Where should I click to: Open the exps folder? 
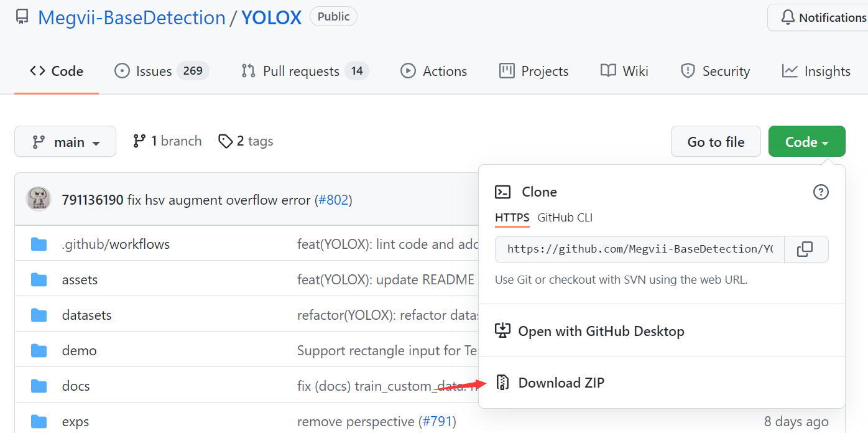[75, 421]
